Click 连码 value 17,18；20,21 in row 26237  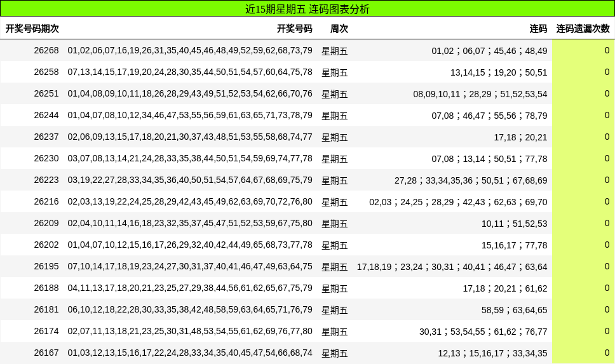[520, 137]
